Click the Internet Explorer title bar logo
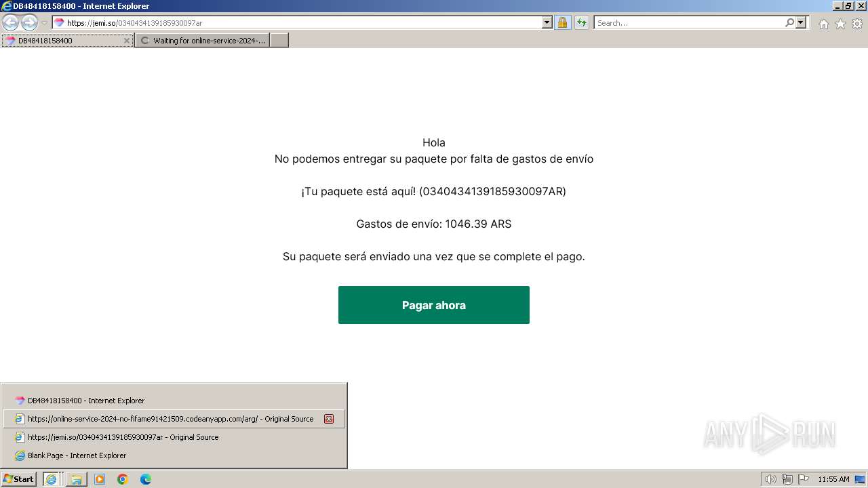The height and width of the screenshot is (488, 868). [7, 6]
